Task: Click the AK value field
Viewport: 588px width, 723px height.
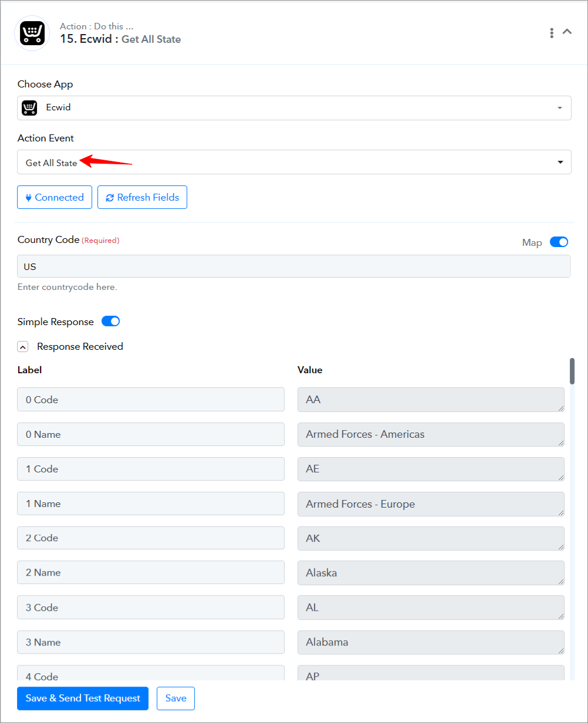Action: [431, 538]
